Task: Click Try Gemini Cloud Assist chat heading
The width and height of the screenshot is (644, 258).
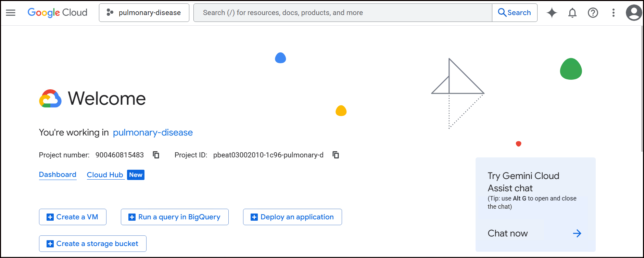Action: pos(523,182)
